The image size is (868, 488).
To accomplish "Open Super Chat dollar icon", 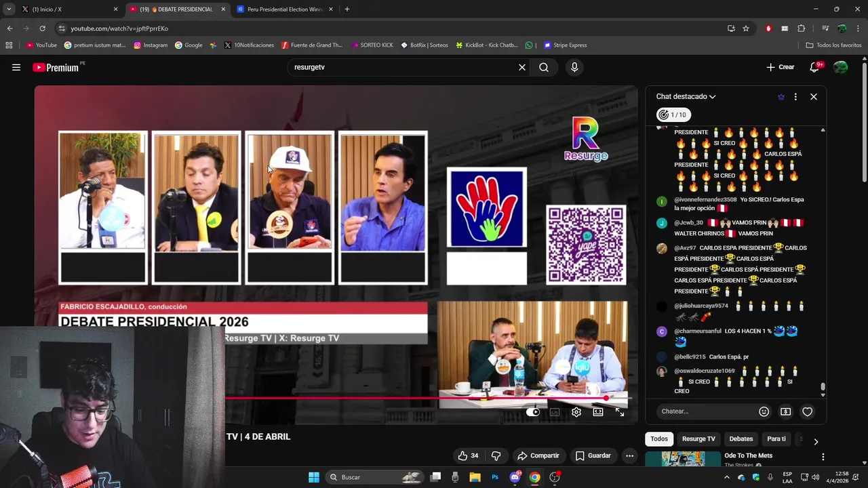I will coord(786,411).
